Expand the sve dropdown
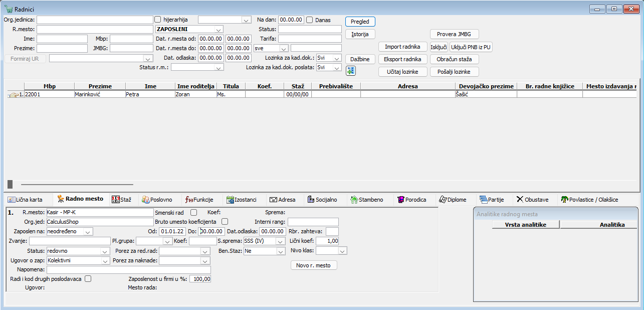 pyautogui.click(x=284, y=48)
